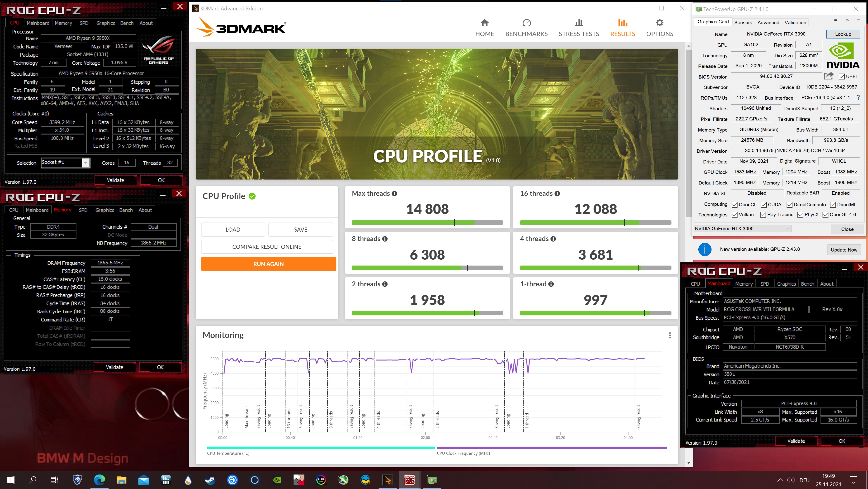The width and height of the screenshot is (868, 489).
Task: Open Microsoft Edge from the taskbar
Action: click(x=99, y=479)
